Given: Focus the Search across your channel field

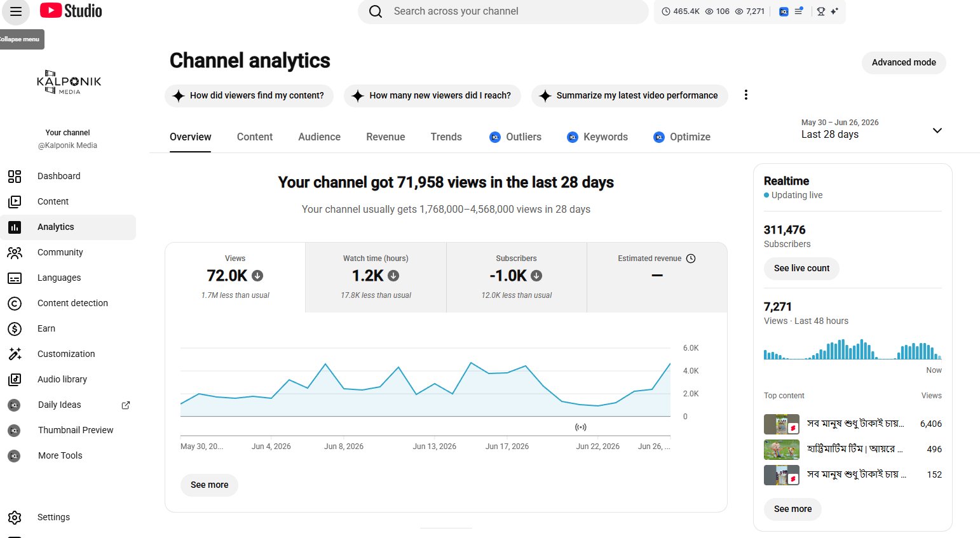Looking at the screenshot, I should coord(503,11).
